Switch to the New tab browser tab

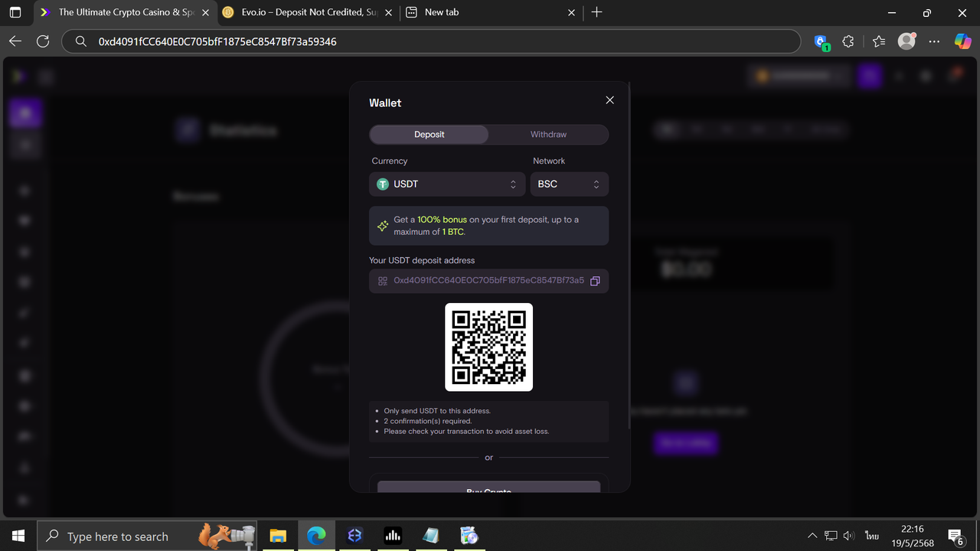click(490, 12)
